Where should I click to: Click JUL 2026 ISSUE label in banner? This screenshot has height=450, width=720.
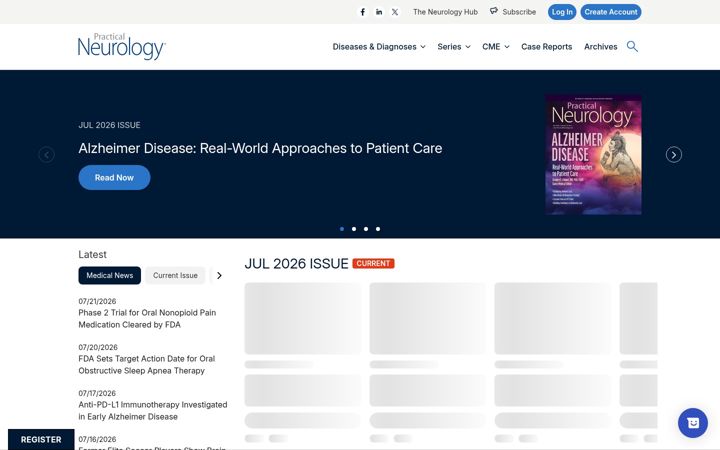click(109, 125)
